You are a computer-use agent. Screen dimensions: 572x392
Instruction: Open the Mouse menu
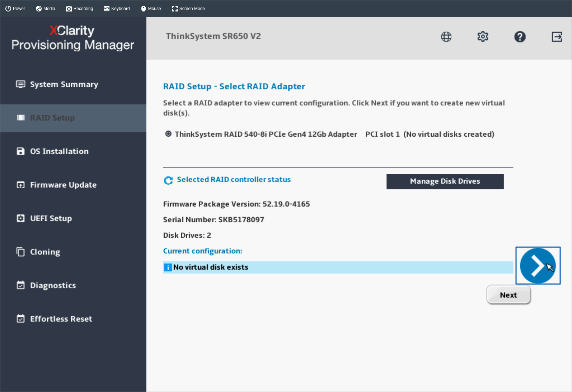click(151, 9)
